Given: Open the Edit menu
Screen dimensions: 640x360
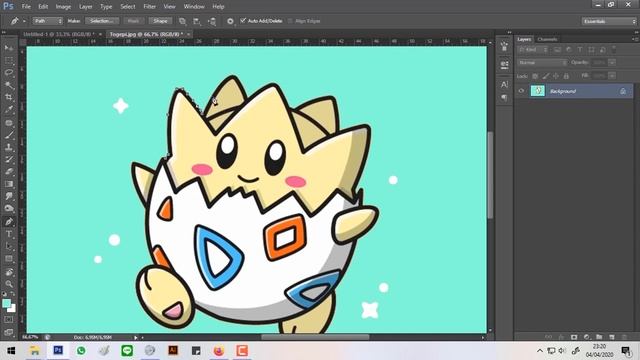Looking at the screenshot, I should [x=43, y=7].
